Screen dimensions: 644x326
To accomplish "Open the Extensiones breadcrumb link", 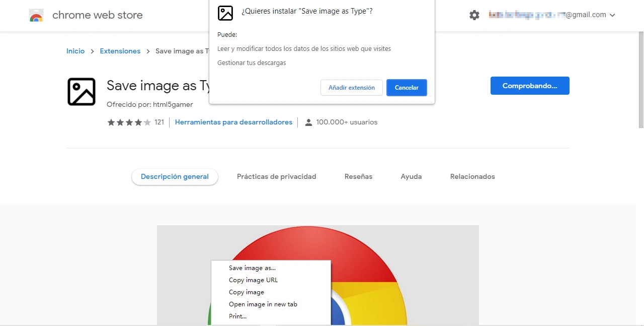I will (x=120, y=51).
